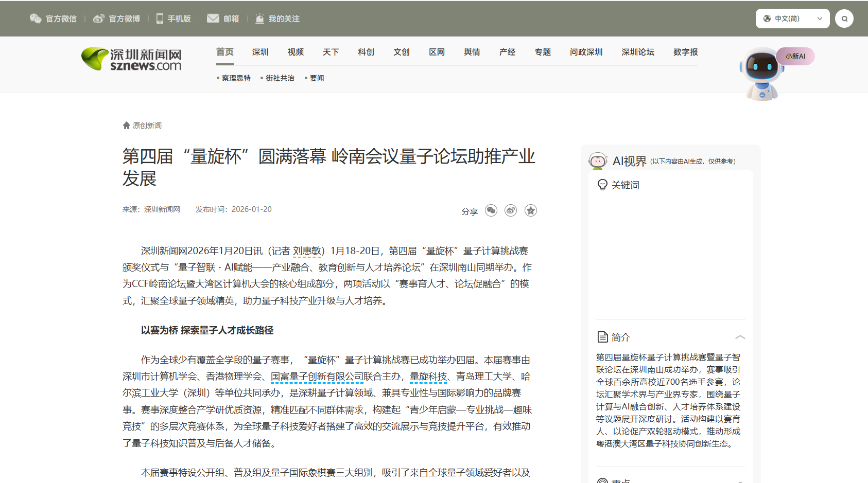Select the 首页 navigation tab

[x=224, y=52]
